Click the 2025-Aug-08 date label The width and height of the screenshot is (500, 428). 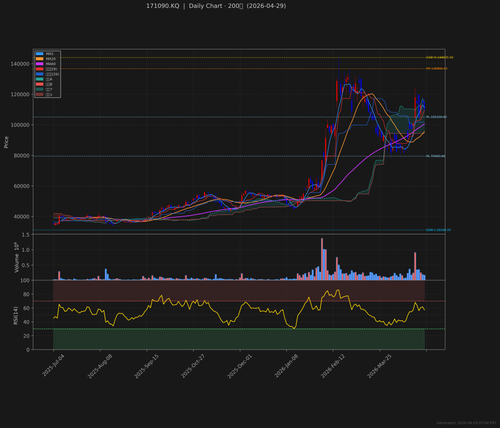point(100,366)
